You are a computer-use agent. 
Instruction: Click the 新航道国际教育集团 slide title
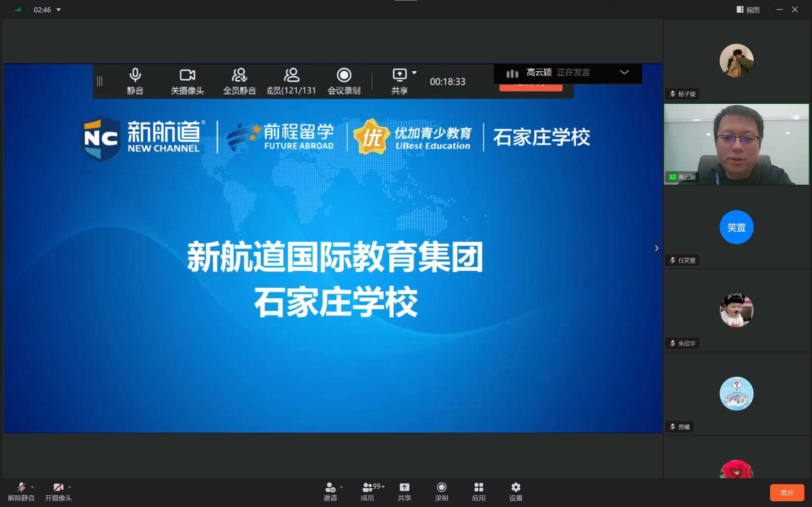[335, 257]
